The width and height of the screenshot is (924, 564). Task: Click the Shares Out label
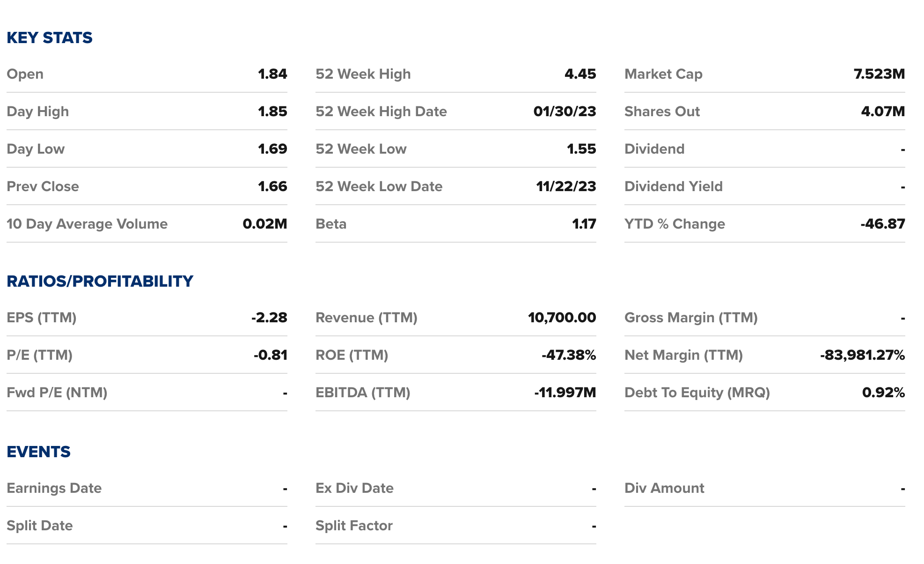tap(662, 111)
